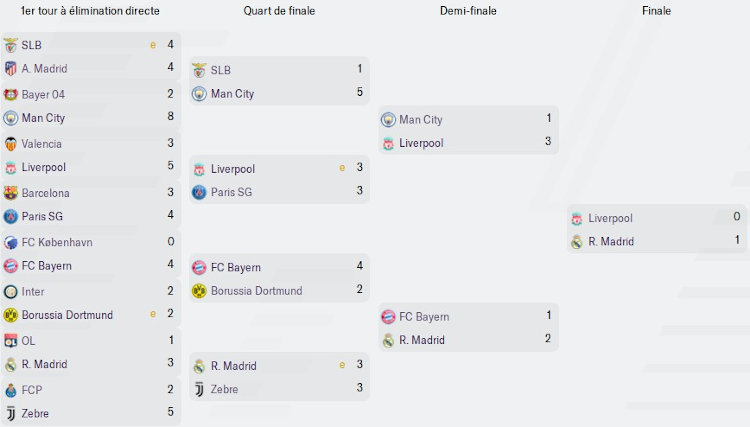Click the Inter club badge
This screenshot has height=427, width=750.
[11, 291]
